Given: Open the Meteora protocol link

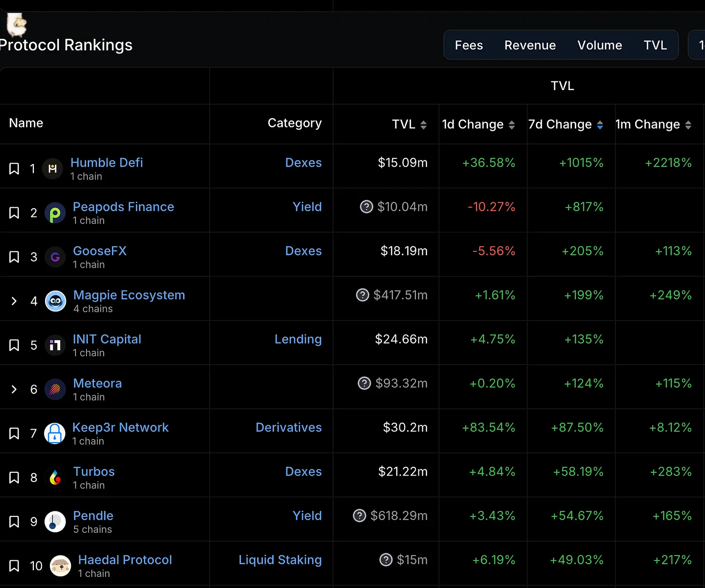Looking at the screenshot, I should (97, 383).
